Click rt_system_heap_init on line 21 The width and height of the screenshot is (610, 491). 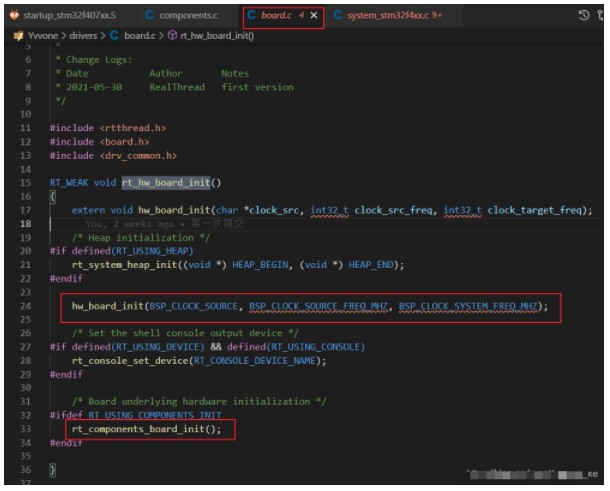124,265
